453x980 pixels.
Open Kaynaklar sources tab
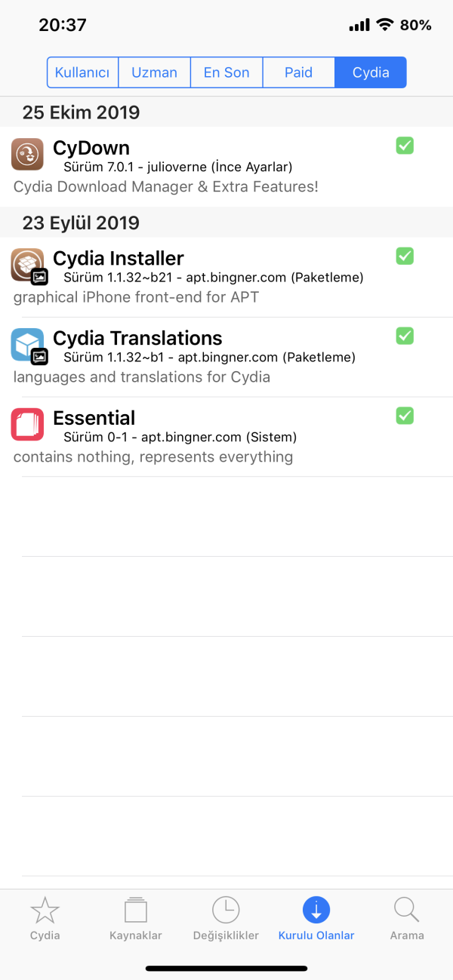[136, 919]
